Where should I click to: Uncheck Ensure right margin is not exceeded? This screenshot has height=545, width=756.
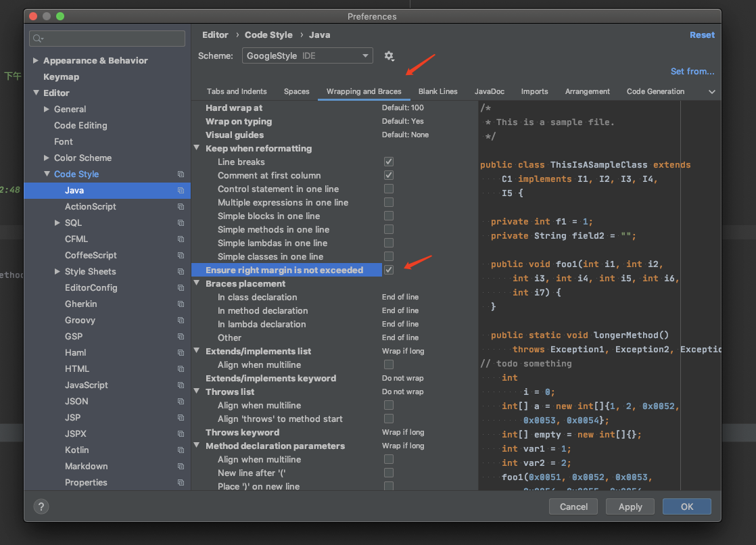[389, 270]
